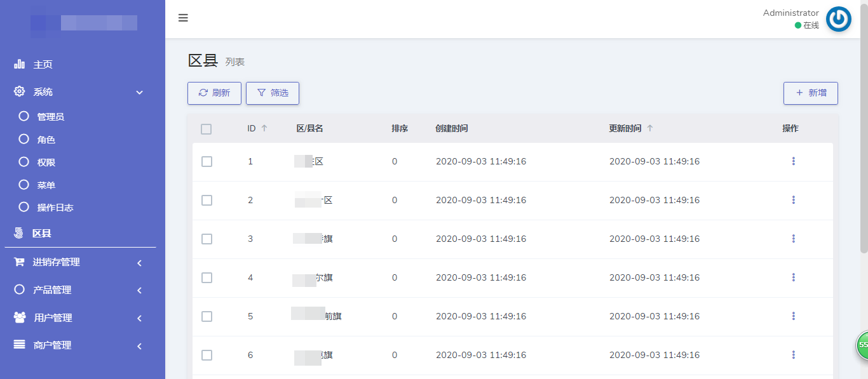Click the vertical page scrollbar
The height and width of the screenshot is (379, 868).
tap(864, 127)
